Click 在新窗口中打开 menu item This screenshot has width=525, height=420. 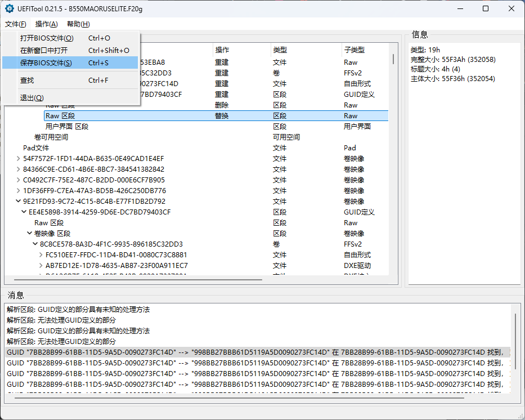pos(44,51)
